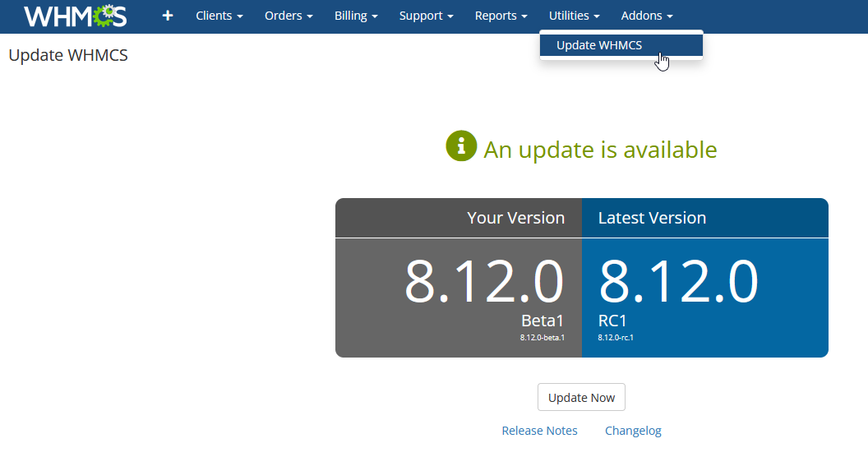Open the Addons menu
The image size is (868, 457).
point(647,16)
